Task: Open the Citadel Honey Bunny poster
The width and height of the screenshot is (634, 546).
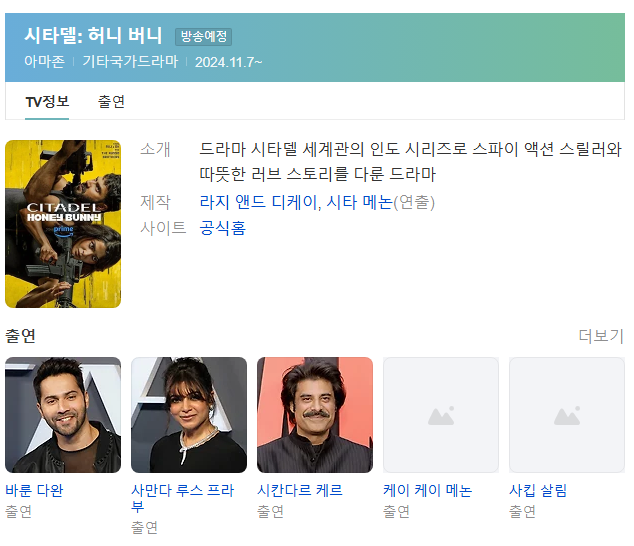Action: pyautogui.click(x=63, y=224)
